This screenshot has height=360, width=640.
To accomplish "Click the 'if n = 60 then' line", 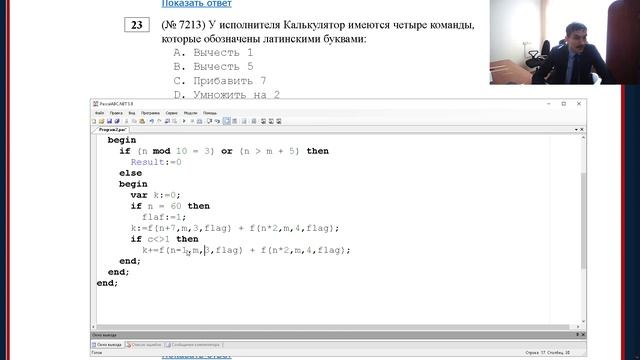I will click(170, 206).
